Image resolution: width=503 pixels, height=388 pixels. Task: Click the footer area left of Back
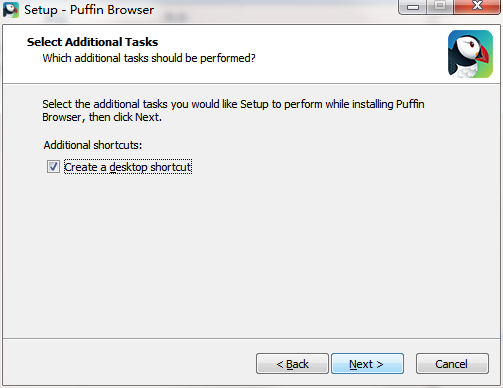pos(127,363)
